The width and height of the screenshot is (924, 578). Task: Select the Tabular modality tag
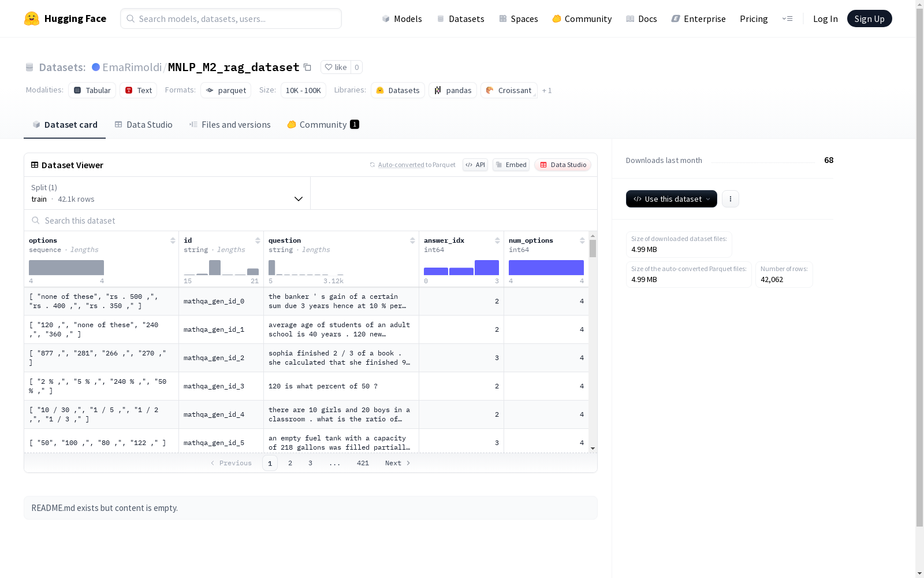tap(92, 90)
